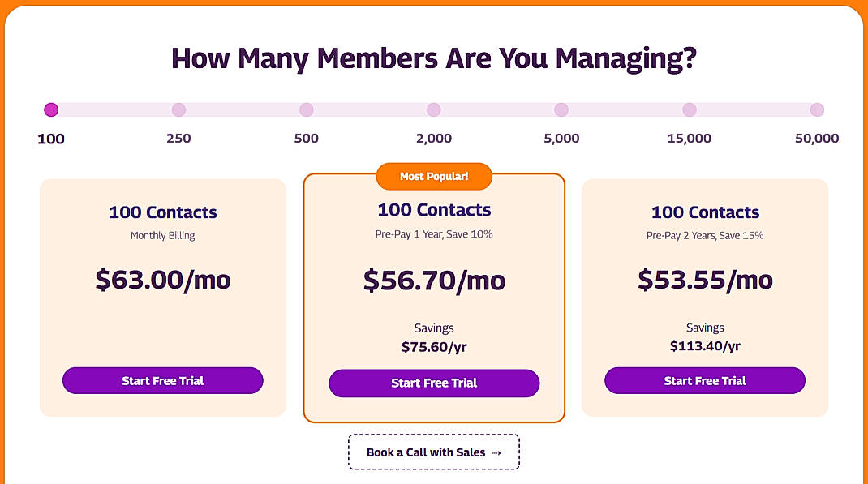This screenshot has width=868, height=484.
Task: Start free trial on the Pre-Pay 2 Years plan
Action: click(704, 380)
